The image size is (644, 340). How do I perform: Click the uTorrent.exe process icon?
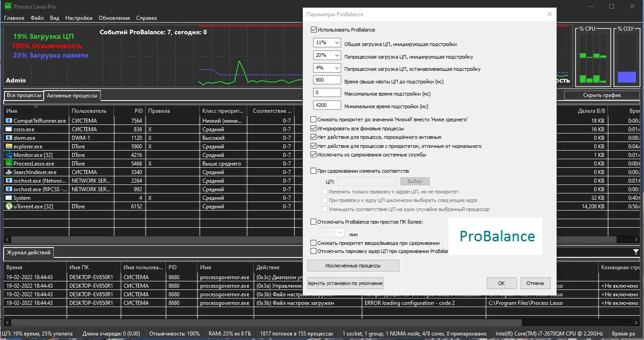(9, 207)
